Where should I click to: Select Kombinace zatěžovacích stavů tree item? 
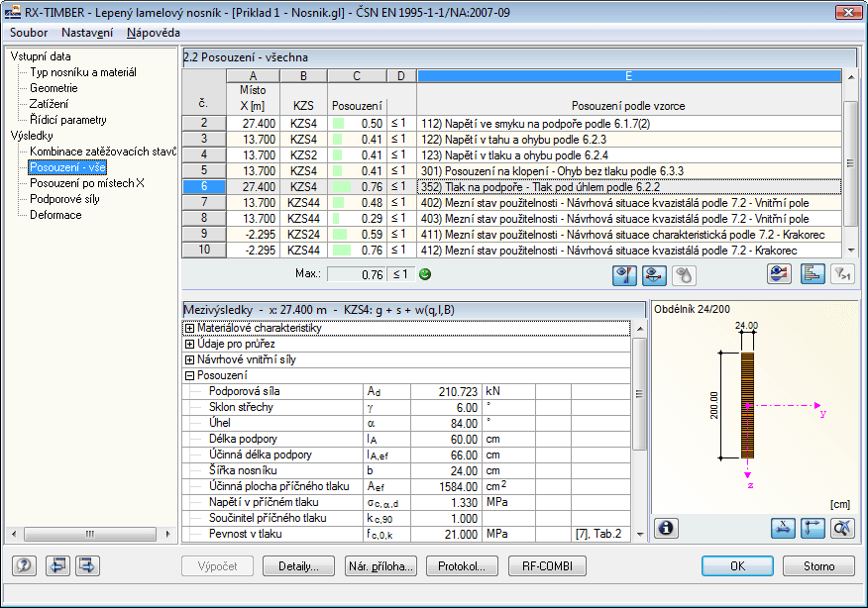click(103, 152)
